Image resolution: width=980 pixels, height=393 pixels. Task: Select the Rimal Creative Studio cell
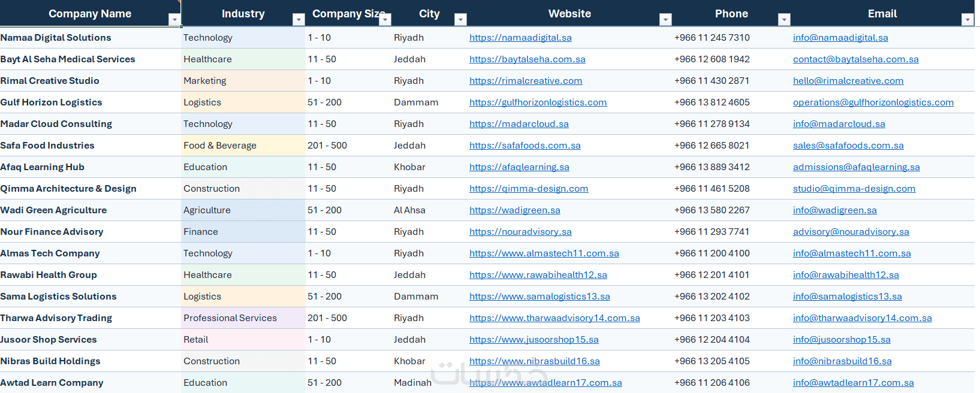pyautogui.click(x=91, y=81)
